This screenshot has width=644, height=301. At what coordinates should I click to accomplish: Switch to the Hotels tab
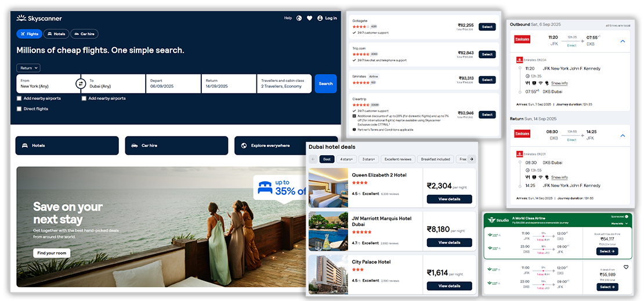tap(56, 34)
